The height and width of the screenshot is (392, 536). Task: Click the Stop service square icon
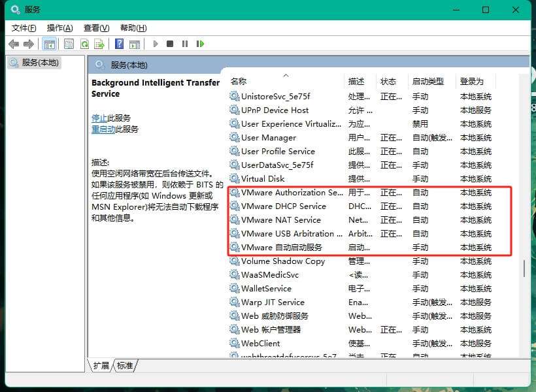click(x=170, y=44)
